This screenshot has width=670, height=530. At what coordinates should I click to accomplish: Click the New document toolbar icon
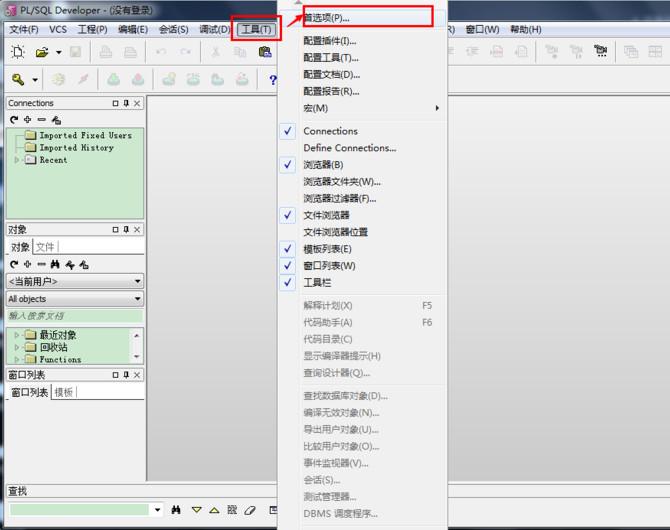click(x=18, y=52)
